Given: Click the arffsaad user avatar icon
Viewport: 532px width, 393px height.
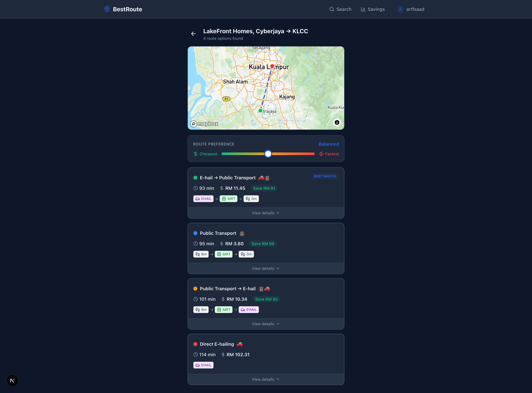Looking at the screenshot, I should (400, 9).
